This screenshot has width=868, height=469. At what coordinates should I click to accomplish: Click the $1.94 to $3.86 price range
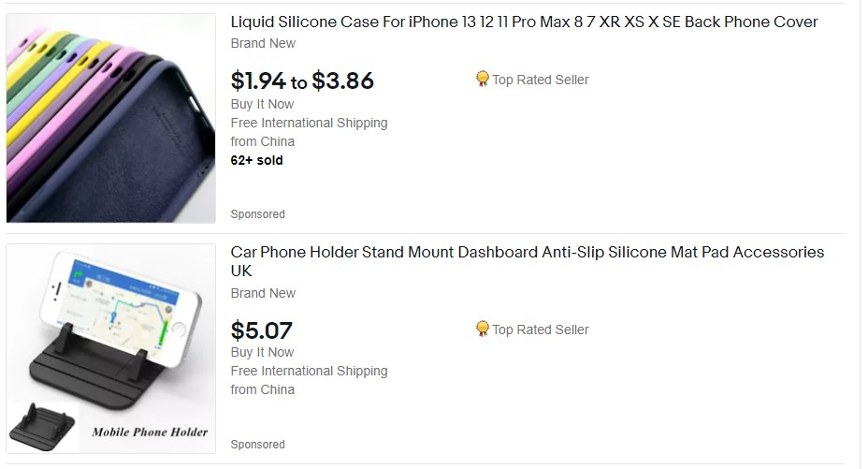point(302,81)
